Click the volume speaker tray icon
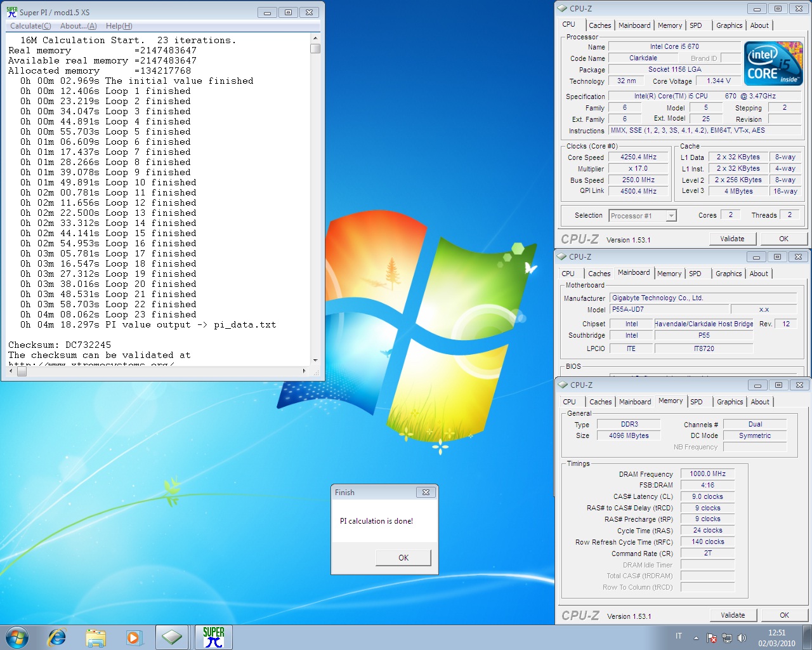The image size is (812, 650). coord(742,638)
